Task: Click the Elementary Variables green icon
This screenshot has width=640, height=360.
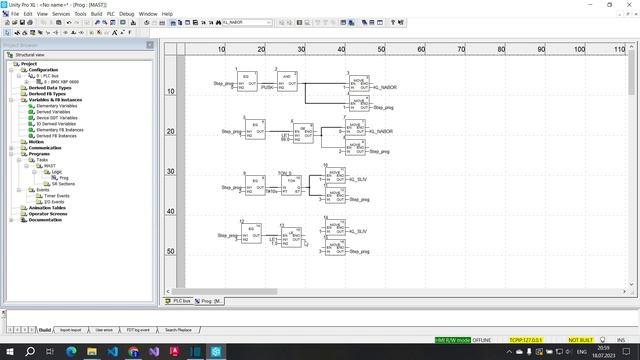Action: (31, 106)
